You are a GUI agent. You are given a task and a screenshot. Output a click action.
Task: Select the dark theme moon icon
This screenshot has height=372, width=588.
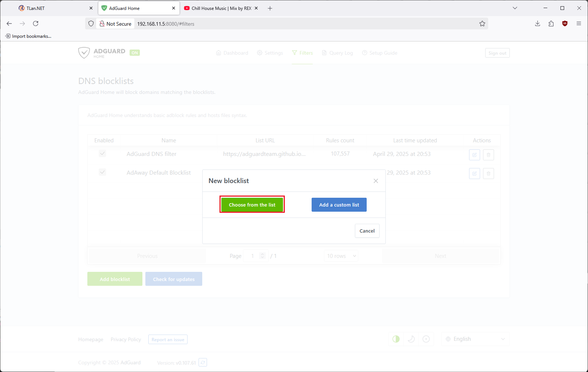411,339
